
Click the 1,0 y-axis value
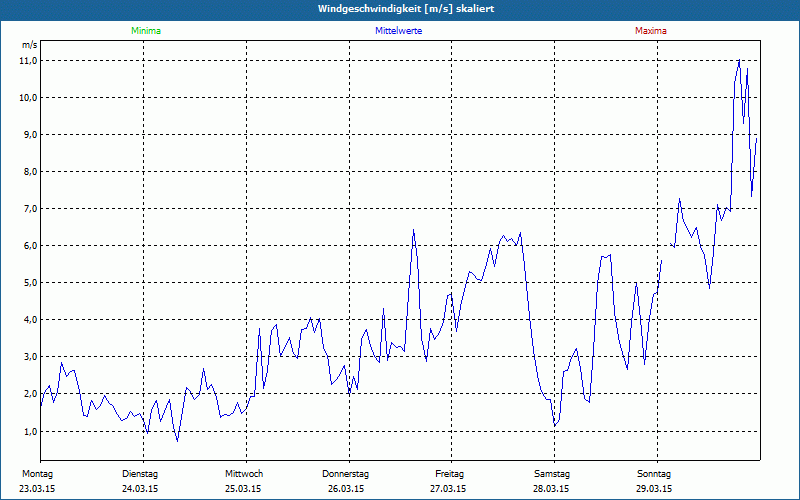[30, 432]
